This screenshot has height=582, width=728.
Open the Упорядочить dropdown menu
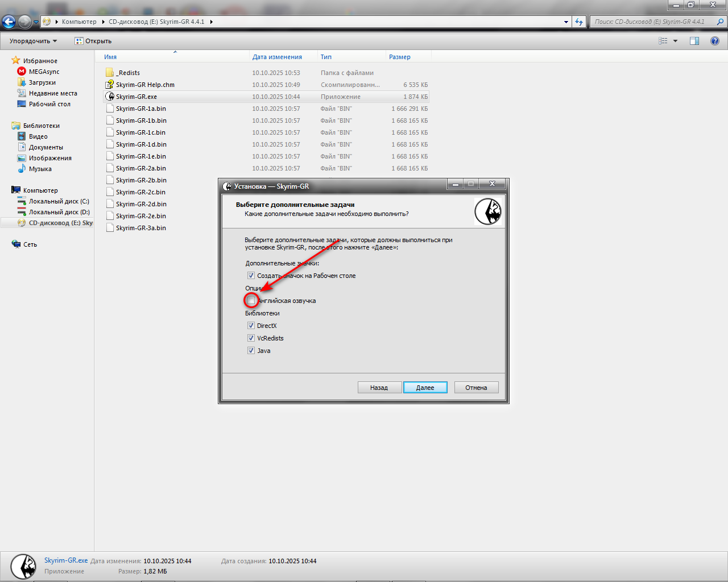tap(33, 41)
